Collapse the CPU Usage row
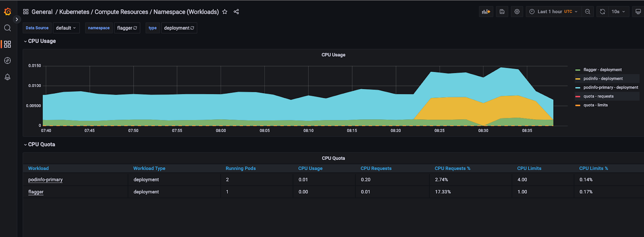Screen dimensions: 644x237 tap(39, 41)
